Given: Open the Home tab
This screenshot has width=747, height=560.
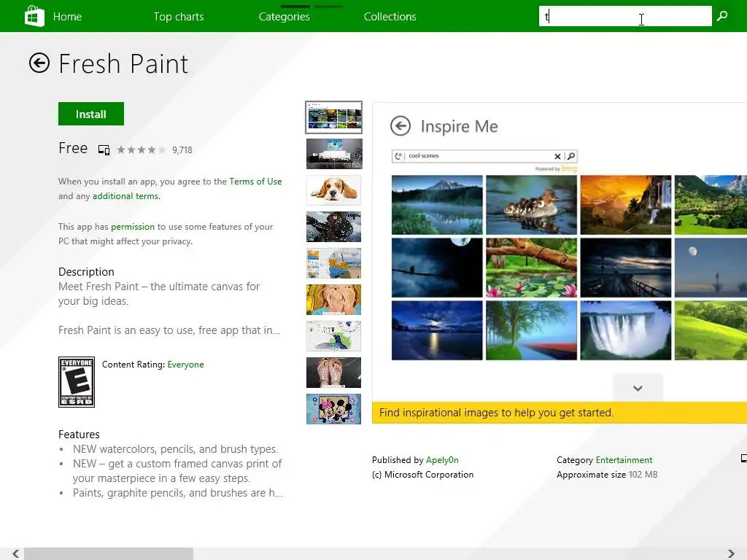Looking at the screenshot, I should 67,17.
